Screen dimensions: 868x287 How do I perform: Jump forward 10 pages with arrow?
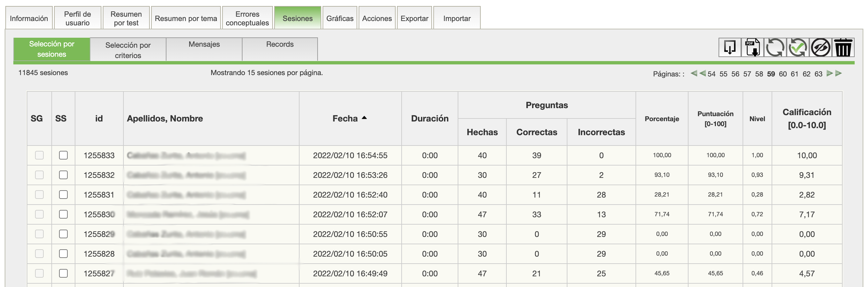tap(829, 73)
